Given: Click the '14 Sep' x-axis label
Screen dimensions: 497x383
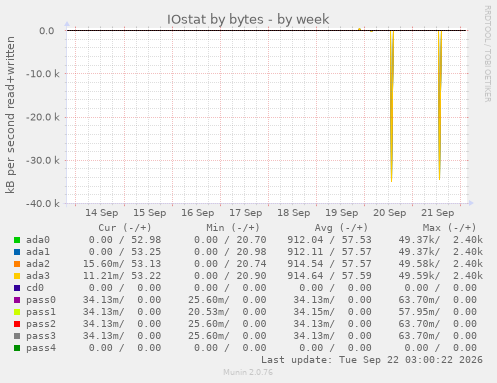Looking at the screenshot, I should [x=102, y=213].
